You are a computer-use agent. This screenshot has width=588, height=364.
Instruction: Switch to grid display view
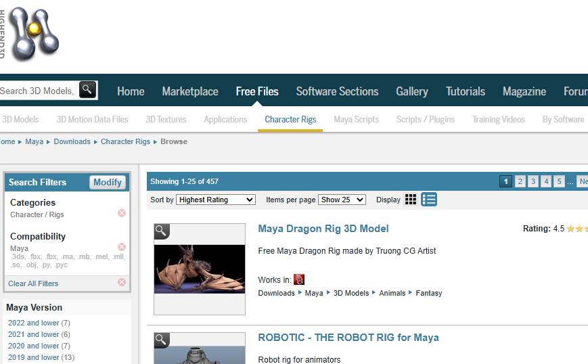tap(411, 200)
